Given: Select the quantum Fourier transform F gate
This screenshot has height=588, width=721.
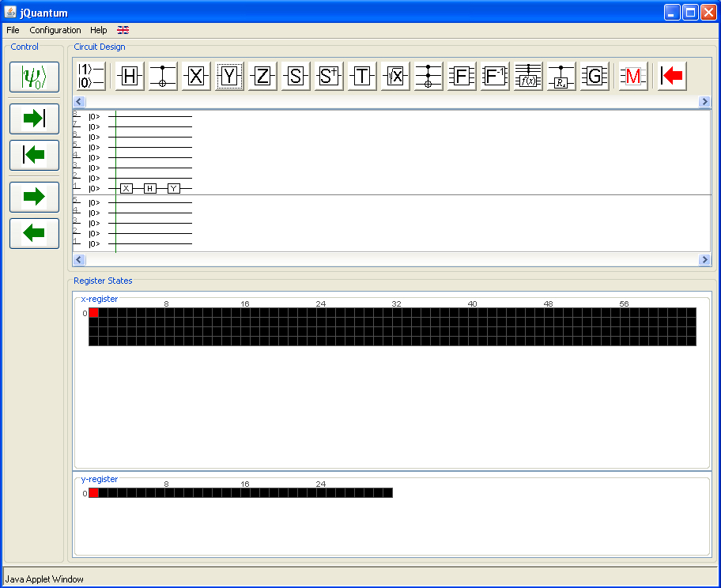Looking at the screenshot, I should click(x=462, y=76).
